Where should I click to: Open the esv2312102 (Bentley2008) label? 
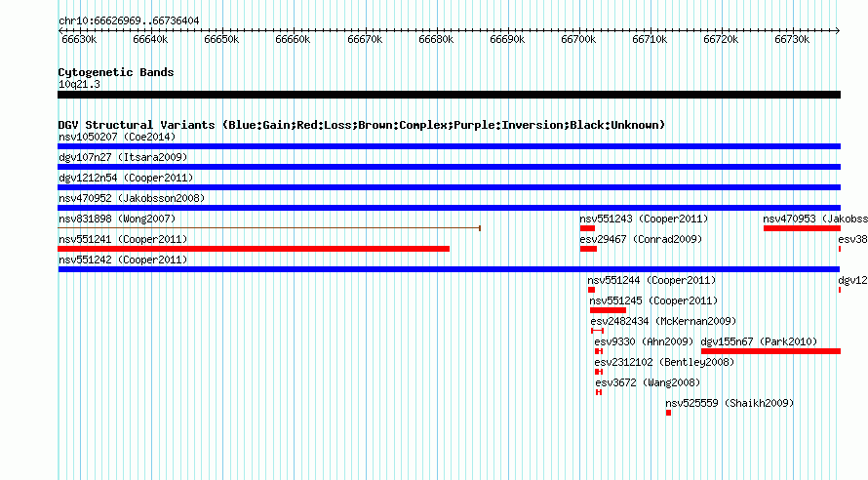pyautogui.click(x=664, y=362)
